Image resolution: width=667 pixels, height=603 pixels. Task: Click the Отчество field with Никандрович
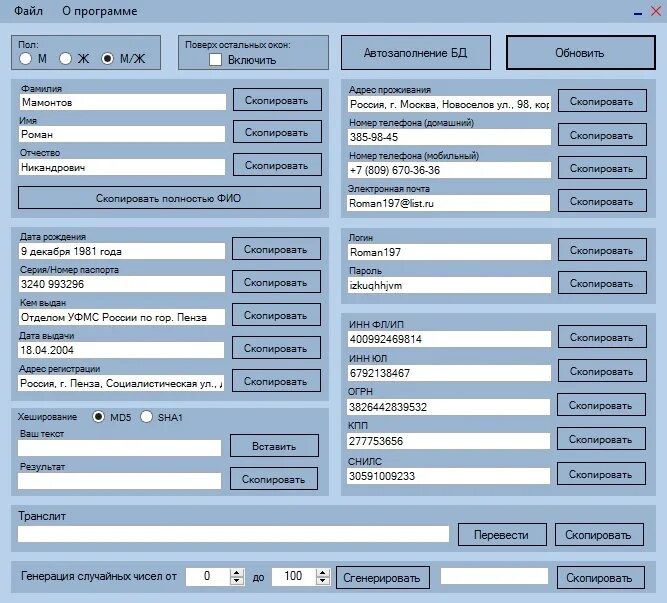(x=122, y=167)
